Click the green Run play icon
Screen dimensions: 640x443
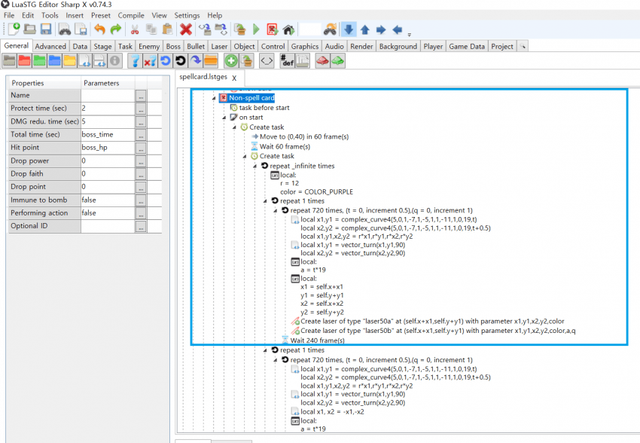(x=256, y=30)
